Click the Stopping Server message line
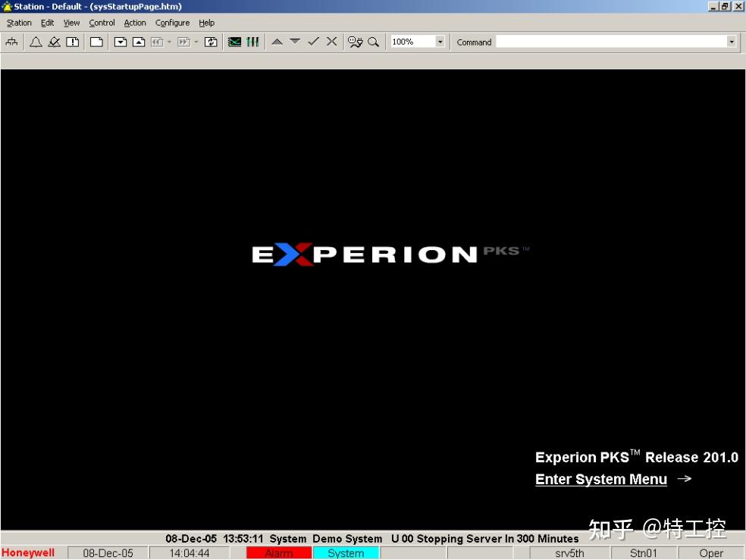This screenshot has width=746, height=560. (x=372, y=539)
